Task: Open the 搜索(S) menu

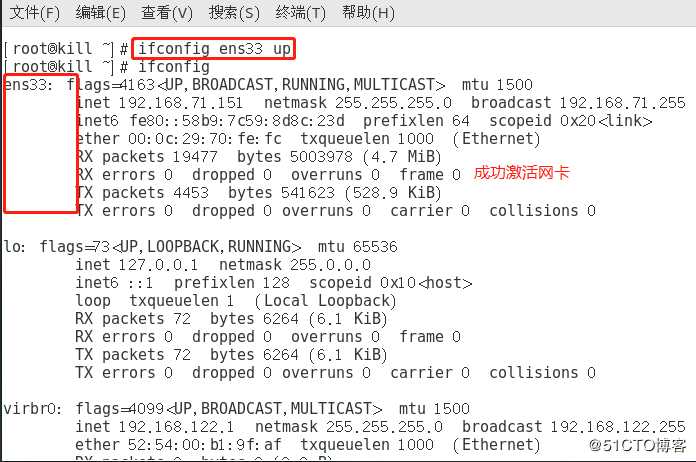Action: (234, 12)
